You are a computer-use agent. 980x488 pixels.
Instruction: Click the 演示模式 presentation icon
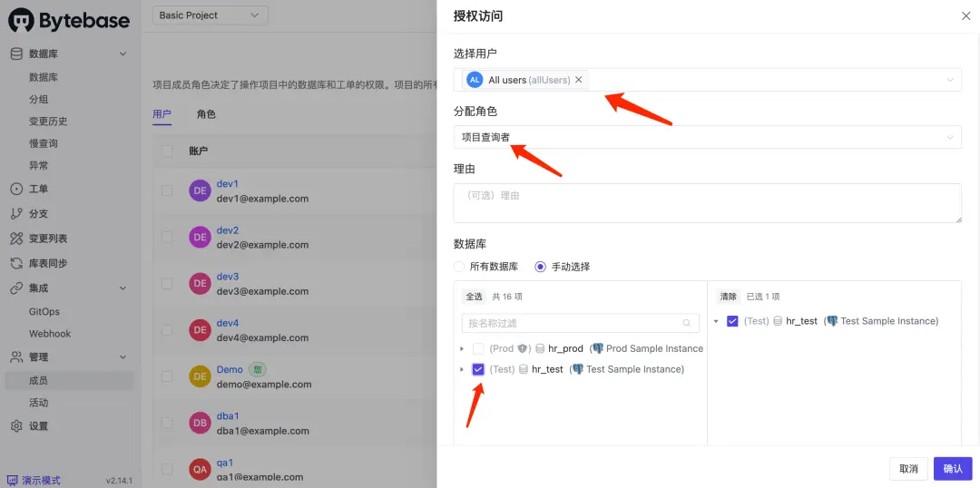tap(13, 481)
